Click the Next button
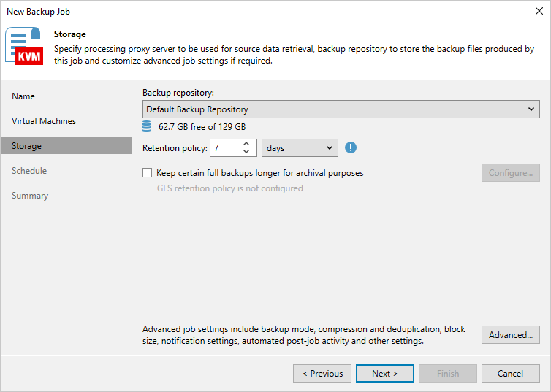This screenshot has width=551, height=392. pos(384,374)
